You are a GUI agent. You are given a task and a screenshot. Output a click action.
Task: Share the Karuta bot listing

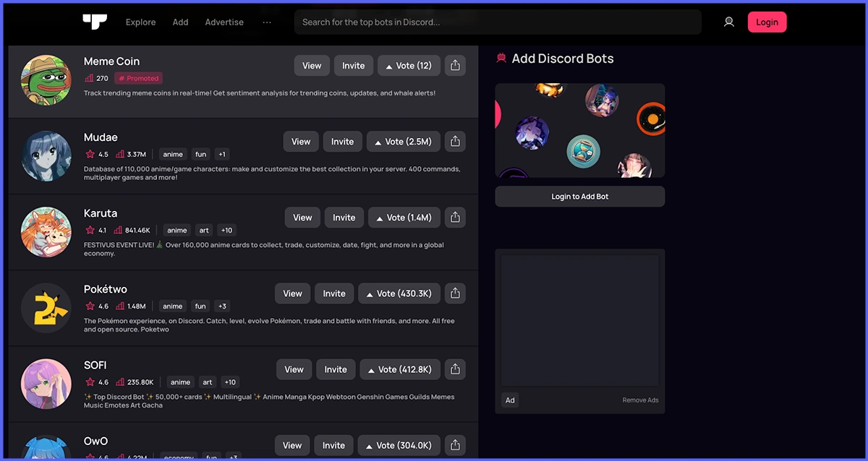455,217
